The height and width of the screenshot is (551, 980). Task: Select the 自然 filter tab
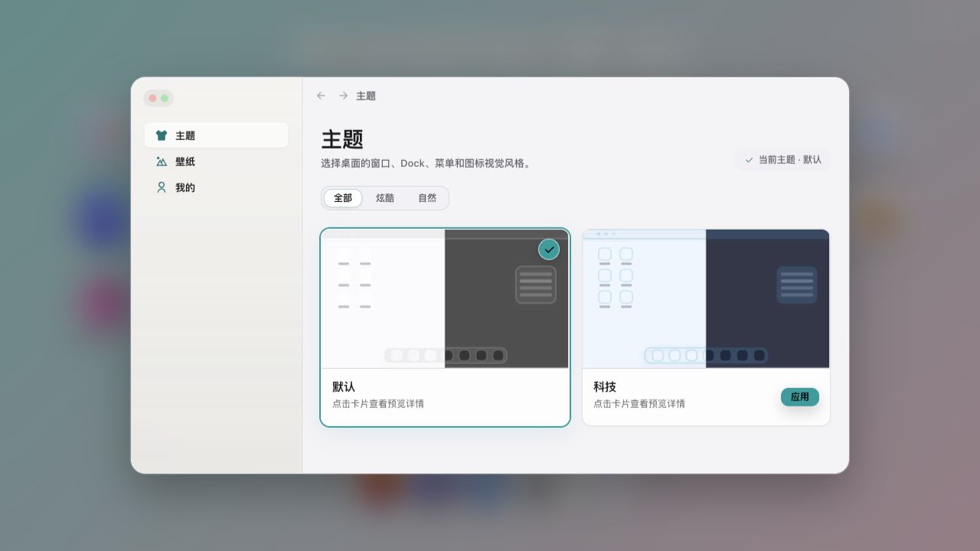[x=427, y=198]
